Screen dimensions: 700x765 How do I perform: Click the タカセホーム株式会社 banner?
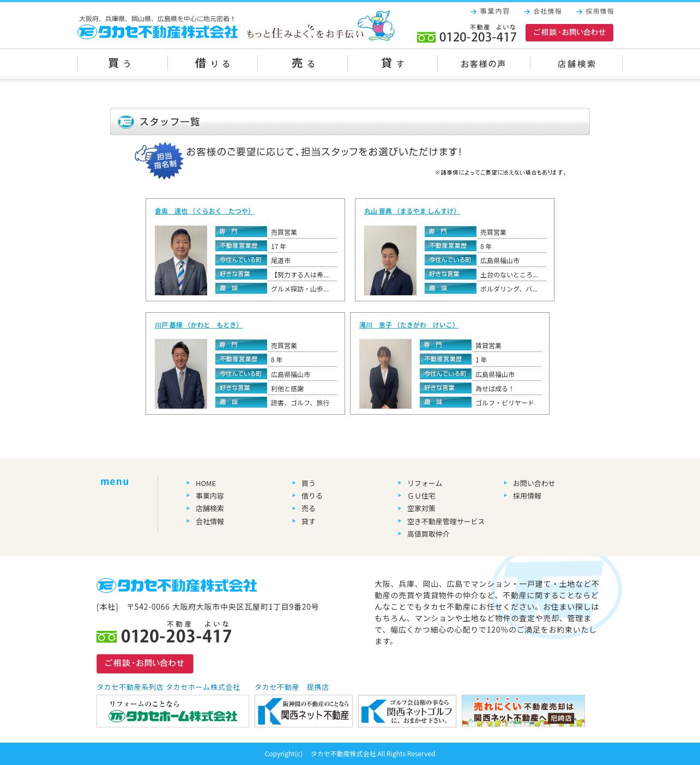point(173,711)
